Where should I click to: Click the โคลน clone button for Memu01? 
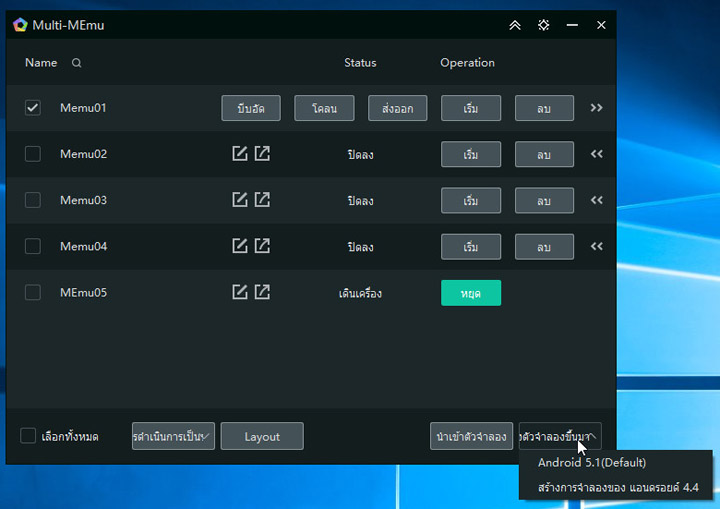pos(324,108)
